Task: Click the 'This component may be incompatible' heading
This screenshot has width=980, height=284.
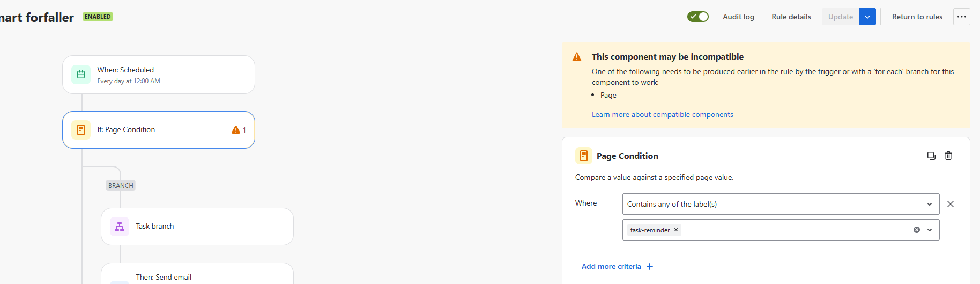Action: pos(667,57)
